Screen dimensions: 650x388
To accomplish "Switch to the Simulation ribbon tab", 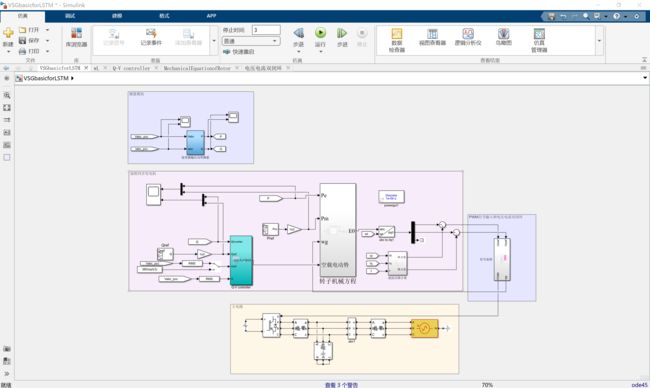I will tap(23, 16).
